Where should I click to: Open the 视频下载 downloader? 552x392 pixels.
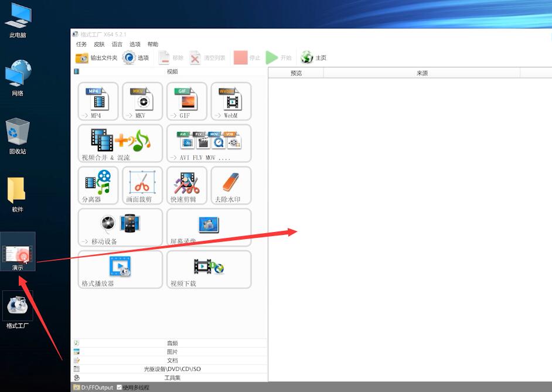209,270
